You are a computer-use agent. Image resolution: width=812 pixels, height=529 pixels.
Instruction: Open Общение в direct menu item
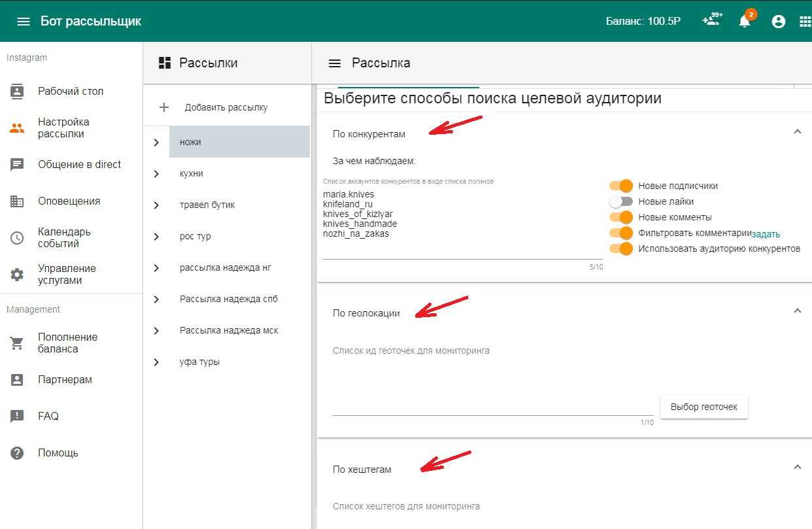(x=79, y=165)
